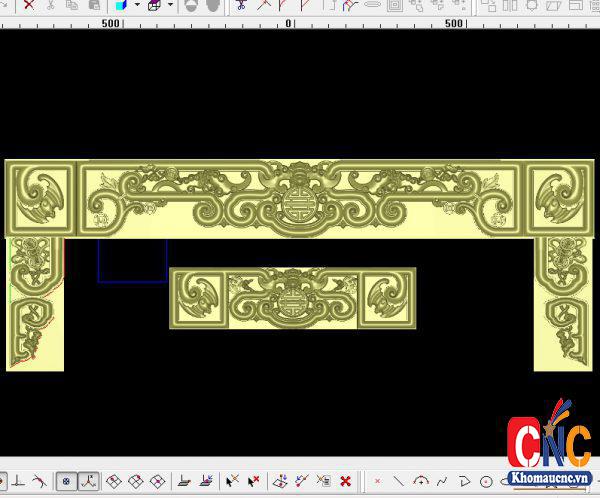600x498 pixels.
Task: Click the red X delete icon in top toolbar
Action: (29, 5)
